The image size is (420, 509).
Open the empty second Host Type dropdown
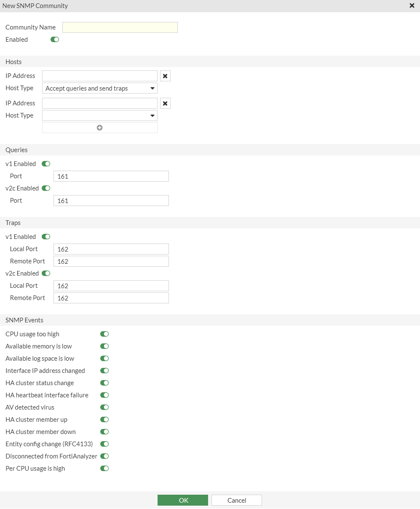pos(100,115)
